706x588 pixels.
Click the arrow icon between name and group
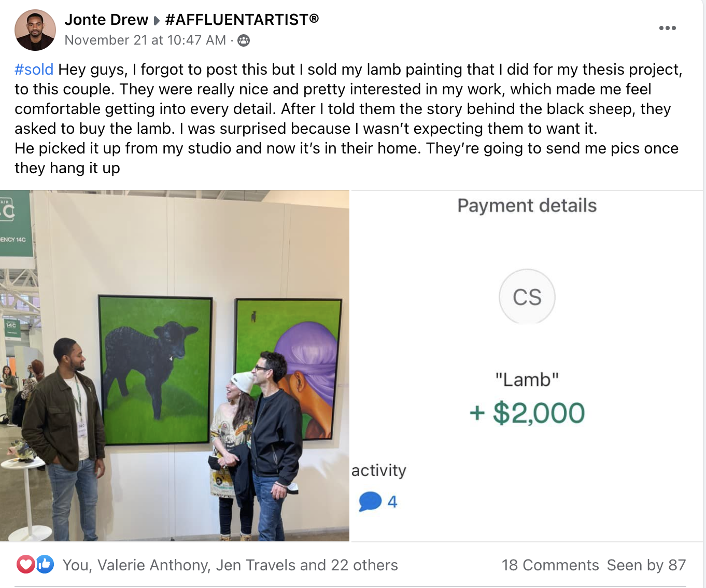[157, 21]
